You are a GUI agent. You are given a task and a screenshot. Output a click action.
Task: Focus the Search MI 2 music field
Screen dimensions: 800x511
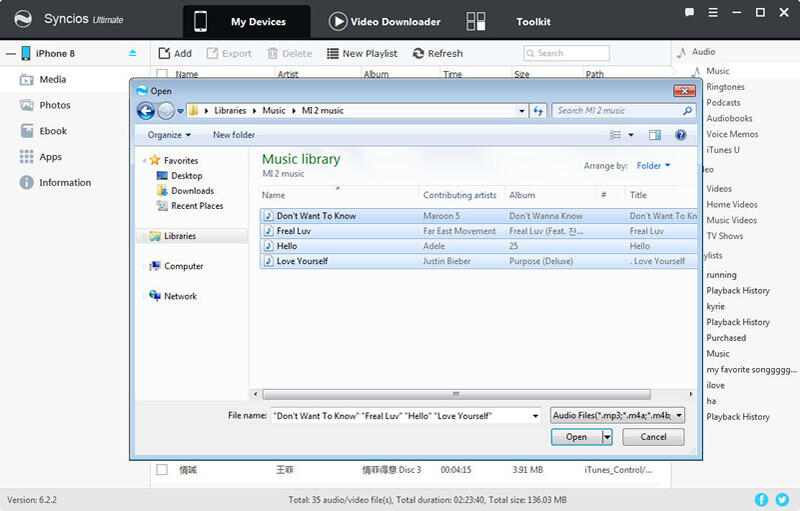pyautogui.click(x=623, y=111)
